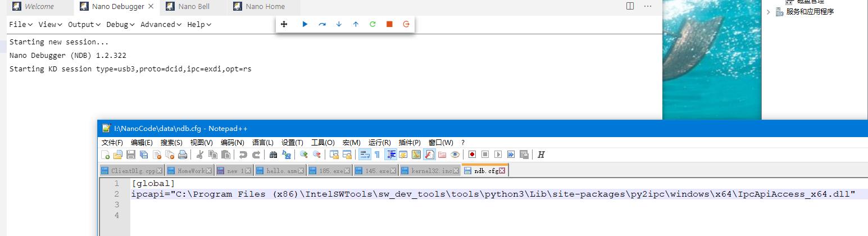
Task: Click Notepad++ Cut scissors icon
Action: [199, 155]
